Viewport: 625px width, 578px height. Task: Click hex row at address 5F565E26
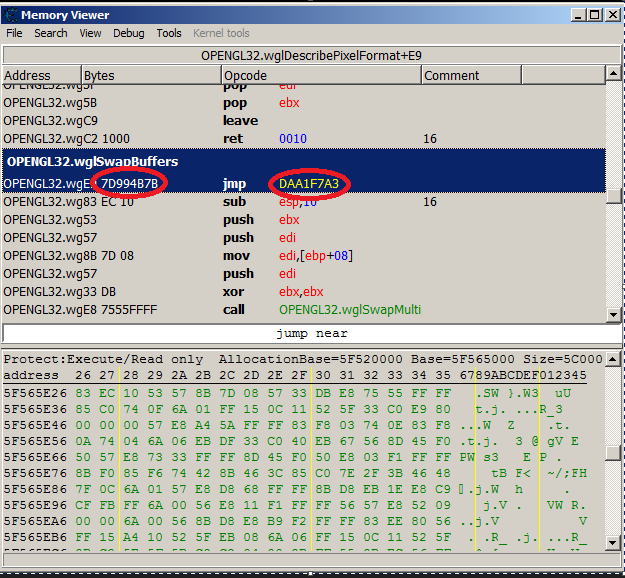(300, 393)
